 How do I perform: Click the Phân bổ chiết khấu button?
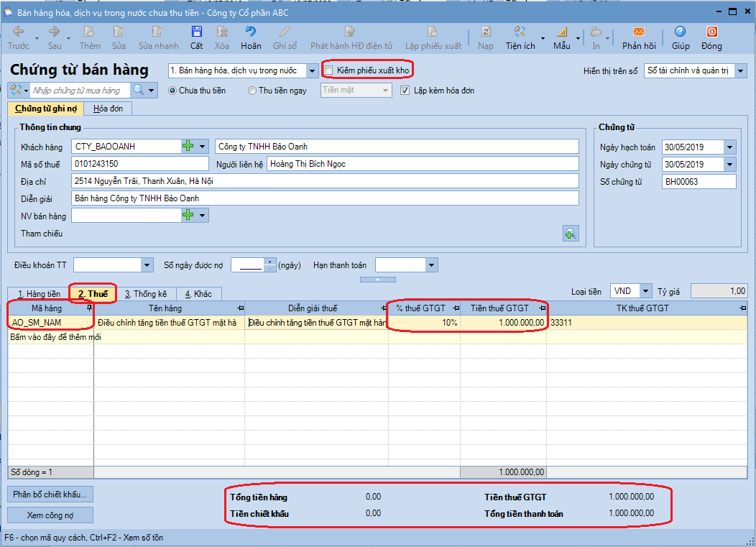click(50, 495)
